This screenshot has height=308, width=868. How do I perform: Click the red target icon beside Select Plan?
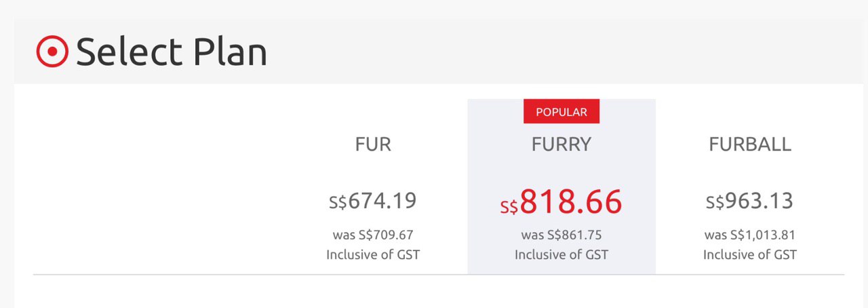52,52
